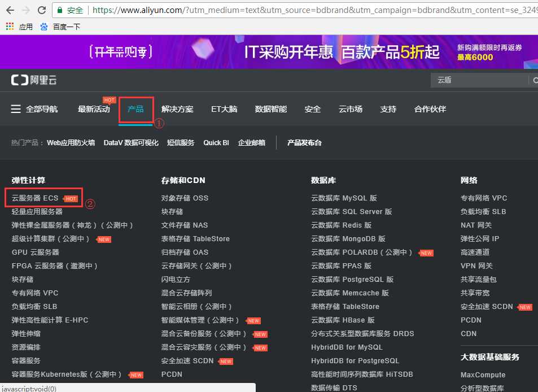This screenshot has height=392, width=538.
Task: Open 云数据库 MySQL 版 page
Action: 345,198
